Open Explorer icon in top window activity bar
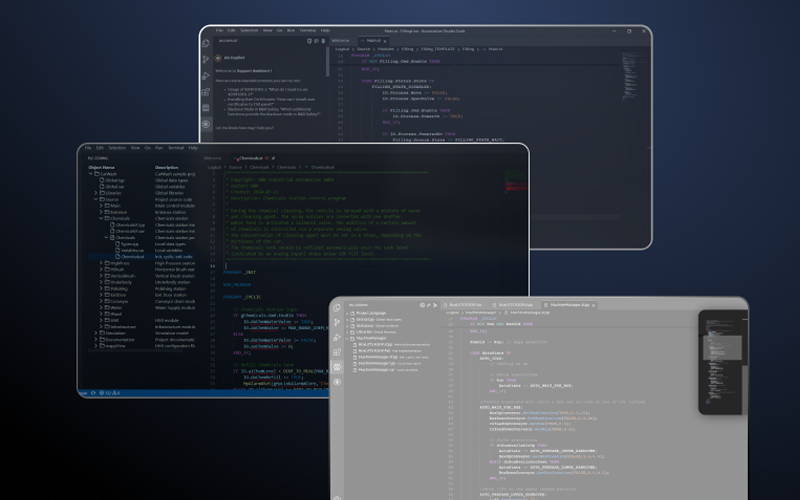 (x=206, y=45)
